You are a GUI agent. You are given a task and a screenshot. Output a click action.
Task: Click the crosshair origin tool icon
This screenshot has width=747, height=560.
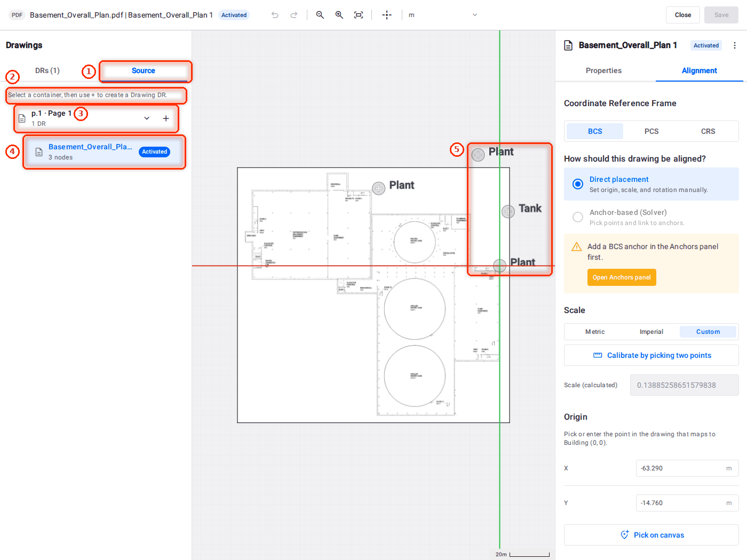click(387, 15)
